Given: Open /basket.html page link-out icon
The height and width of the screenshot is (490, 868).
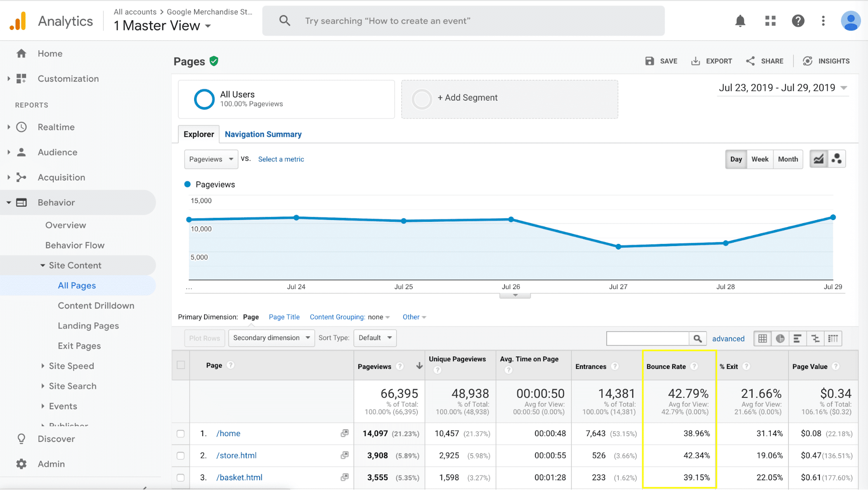Looking at the screenshot, I should [344, 477].
